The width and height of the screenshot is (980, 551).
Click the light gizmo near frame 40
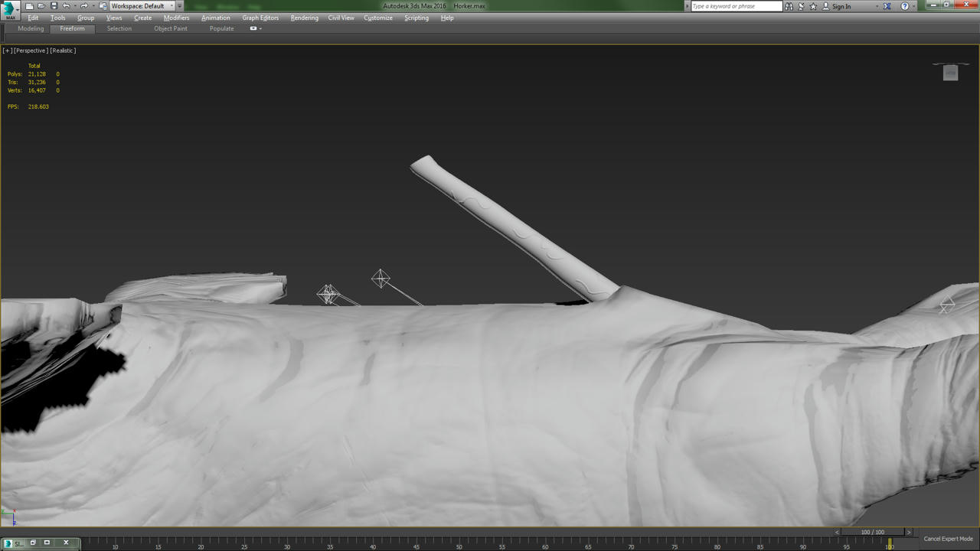click(x=381, y=279)
